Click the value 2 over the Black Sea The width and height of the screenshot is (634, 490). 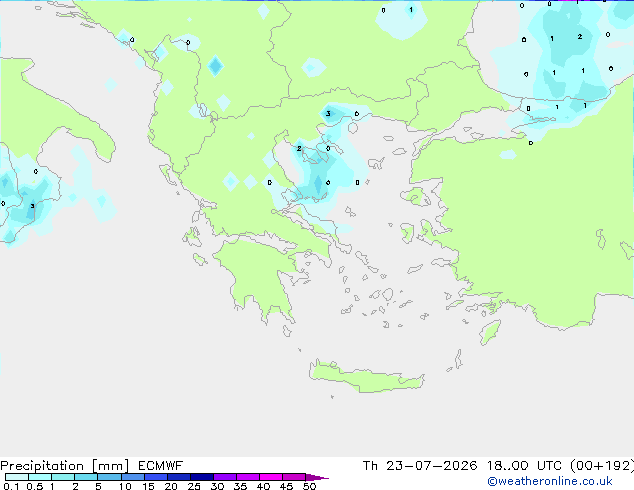[x=580, y=37]
